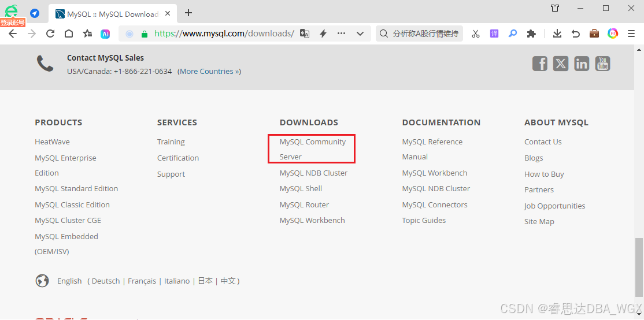This screenshot has height=320, width=644.
Task: Open the Contact Us link
Action: tap(543, 142)
